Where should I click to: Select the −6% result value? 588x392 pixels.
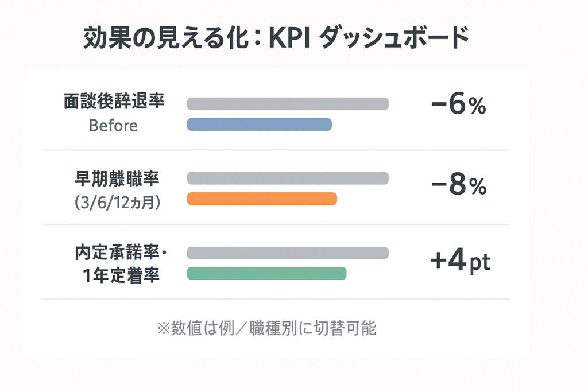coord(459,106)
